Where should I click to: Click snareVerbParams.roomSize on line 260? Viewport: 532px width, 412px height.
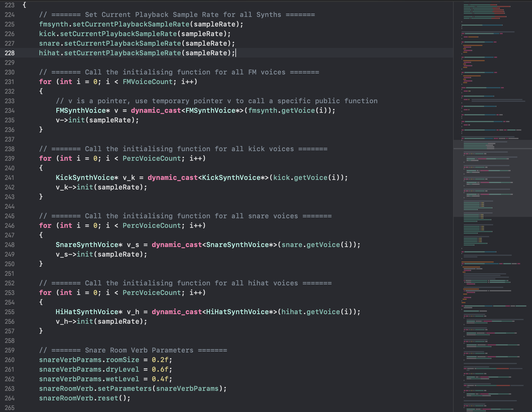tap(89, 360)
